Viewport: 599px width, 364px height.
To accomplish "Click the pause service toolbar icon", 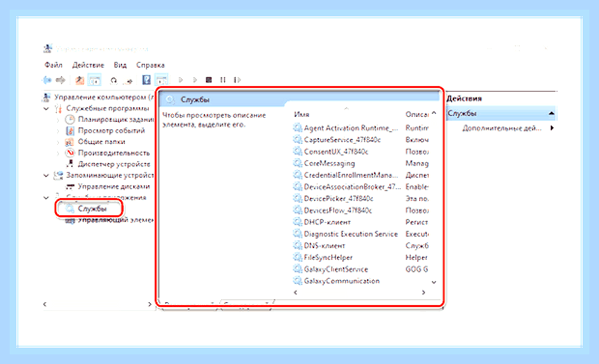I will (x=223, y=80).
